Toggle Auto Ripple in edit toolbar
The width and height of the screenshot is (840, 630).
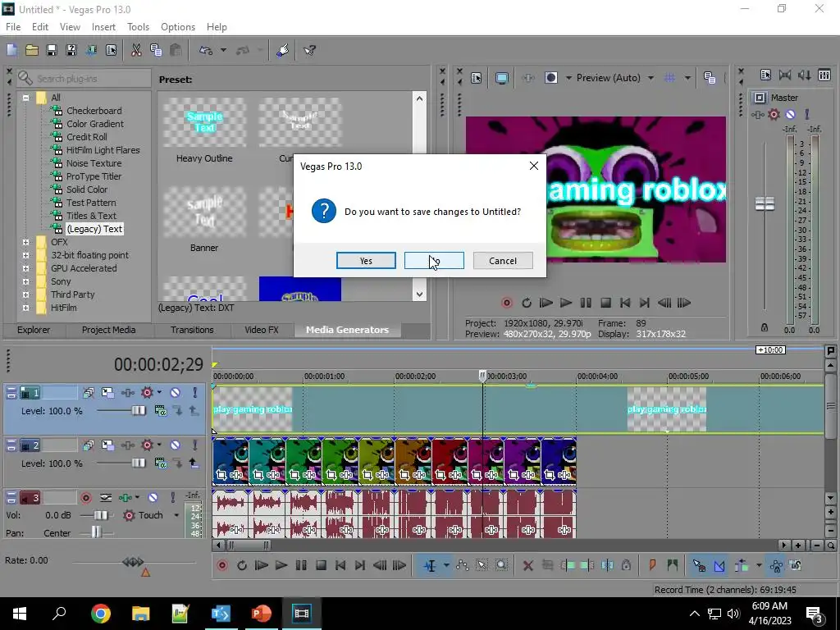point(742,565)
